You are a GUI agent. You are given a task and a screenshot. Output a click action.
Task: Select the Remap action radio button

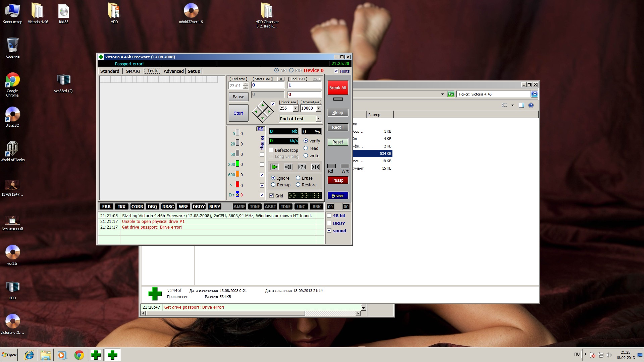click(273, 185)
